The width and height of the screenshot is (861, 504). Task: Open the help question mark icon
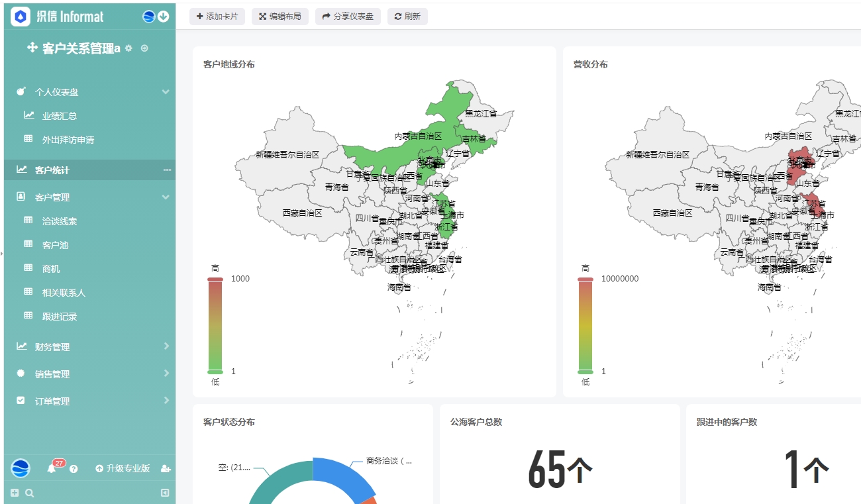(x=74, y=469)
